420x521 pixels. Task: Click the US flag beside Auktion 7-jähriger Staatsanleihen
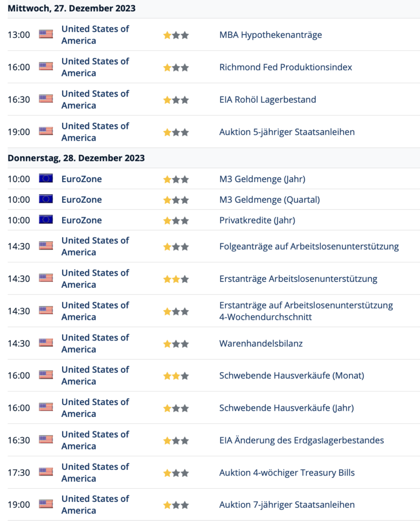[46, 504]
